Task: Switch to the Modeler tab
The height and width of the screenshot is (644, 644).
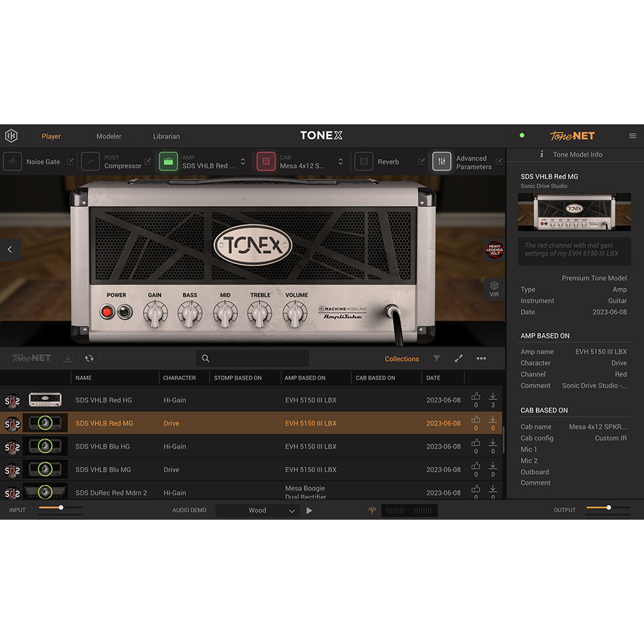Action: [x=109, y=137]
